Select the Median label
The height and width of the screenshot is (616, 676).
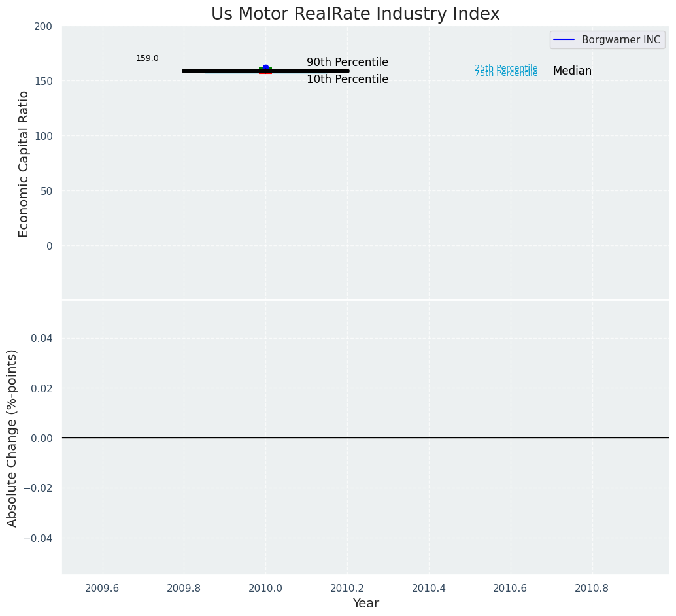click(572, 71)
